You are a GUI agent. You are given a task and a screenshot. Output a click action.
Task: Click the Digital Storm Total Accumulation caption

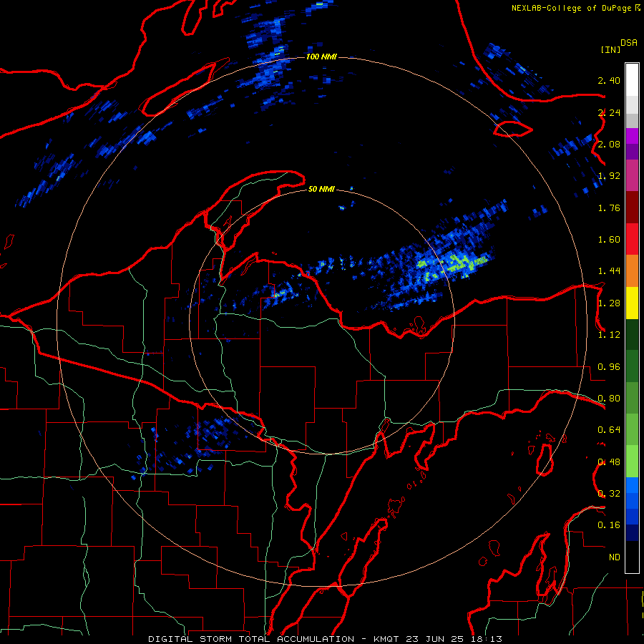point(325,639)
